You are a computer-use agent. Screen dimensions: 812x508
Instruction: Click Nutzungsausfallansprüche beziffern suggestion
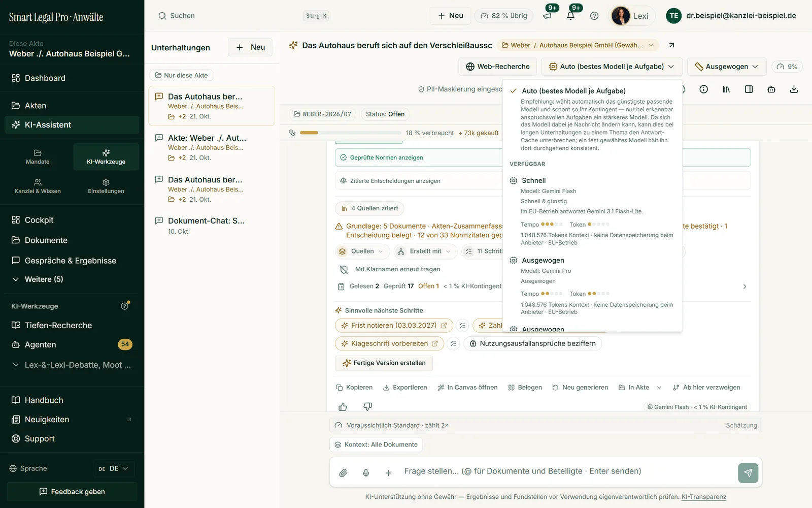click(x=532, y=344)
